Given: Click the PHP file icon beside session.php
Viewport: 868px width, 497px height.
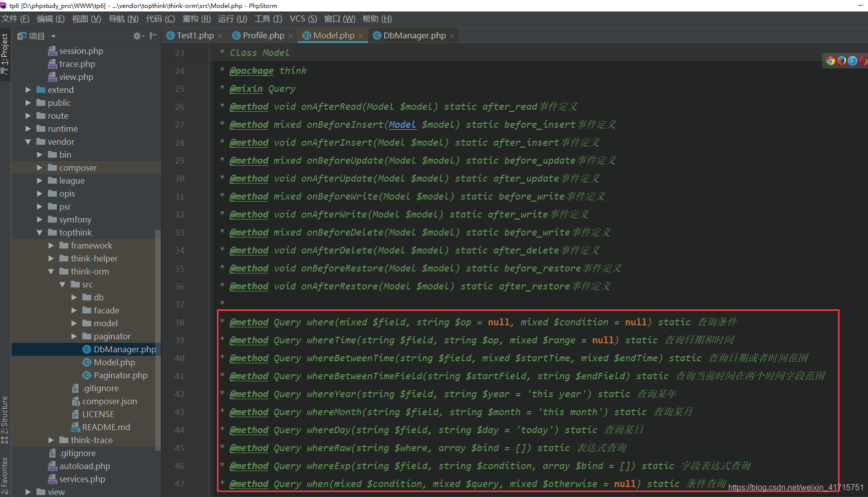Looking at the screenshot, I should point(52,50).
